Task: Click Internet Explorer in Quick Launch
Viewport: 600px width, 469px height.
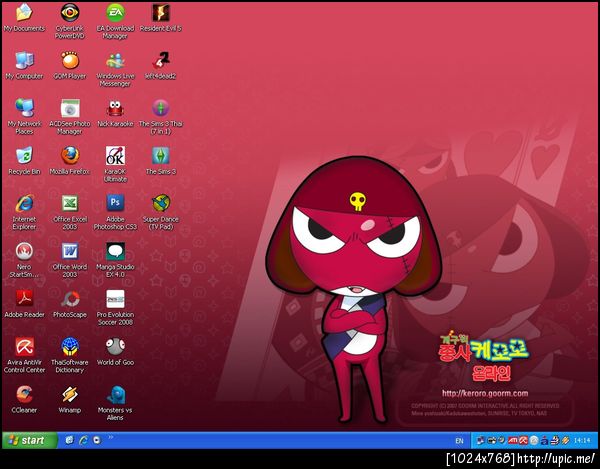Action: [83, 440]
